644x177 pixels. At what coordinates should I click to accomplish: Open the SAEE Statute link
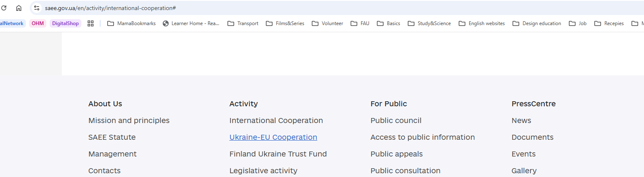[x=112, y=137]
